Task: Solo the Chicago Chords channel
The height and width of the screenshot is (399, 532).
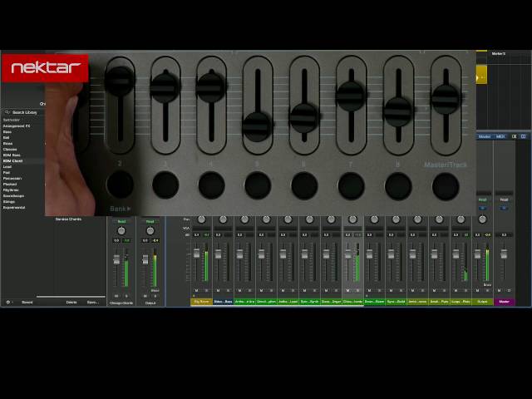Action: [x=126, y=296]
